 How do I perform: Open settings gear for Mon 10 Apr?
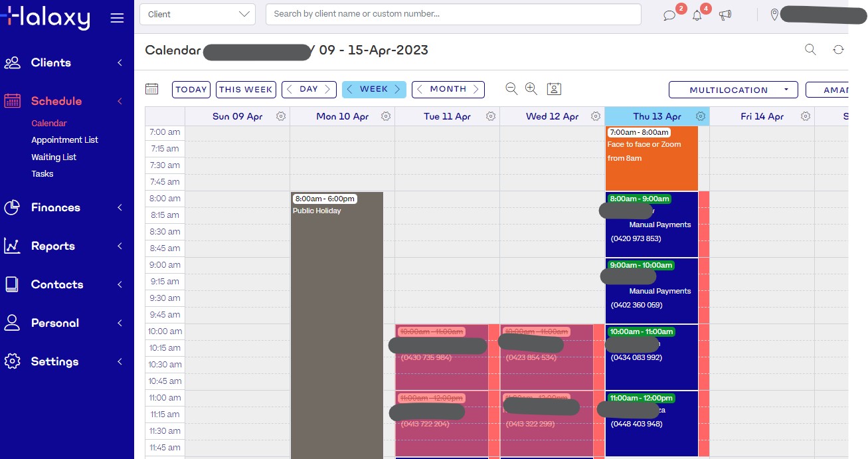(386, 116)
